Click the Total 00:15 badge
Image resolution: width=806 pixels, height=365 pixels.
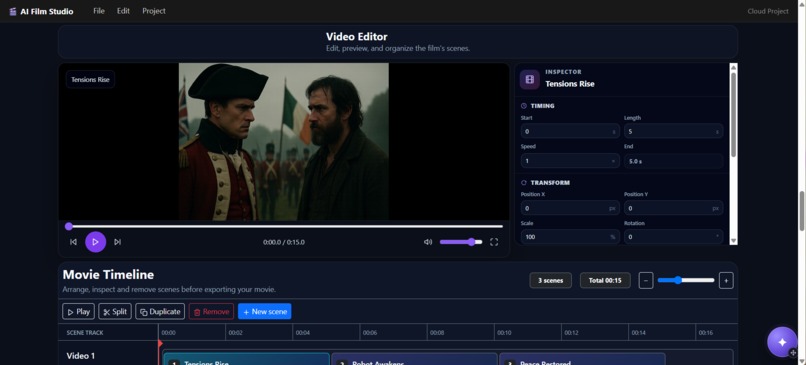605,281
